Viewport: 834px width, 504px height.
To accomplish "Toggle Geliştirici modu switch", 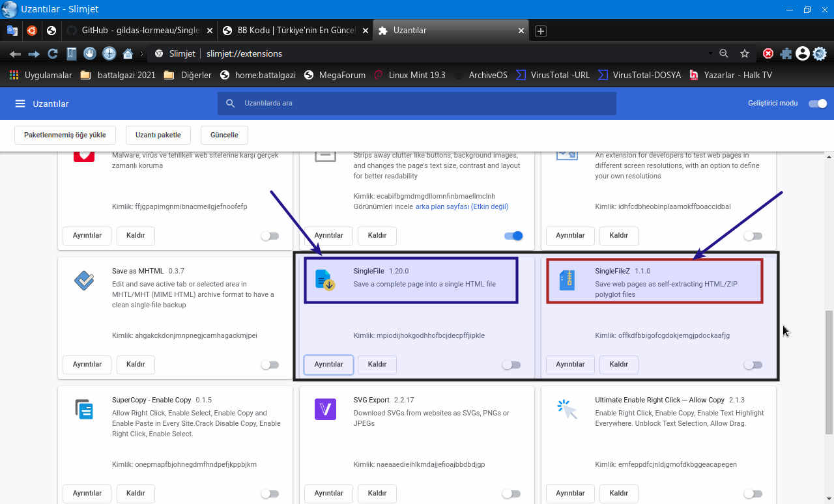I will click(x=818, y=104).
